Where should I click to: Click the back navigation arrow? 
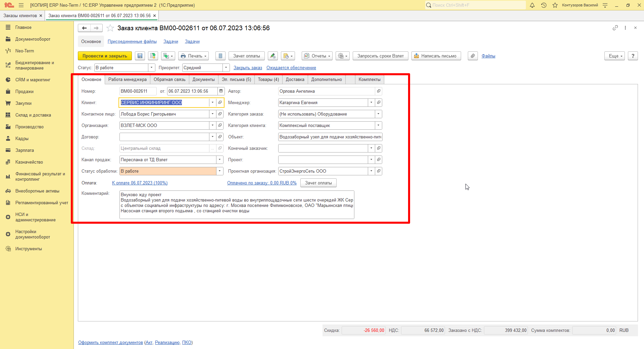(x=84, y=28)
